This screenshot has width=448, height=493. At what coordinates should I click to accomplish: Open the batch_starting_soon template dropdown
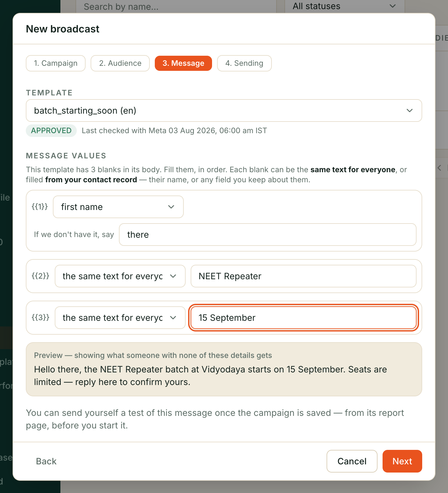coord(224,110)
